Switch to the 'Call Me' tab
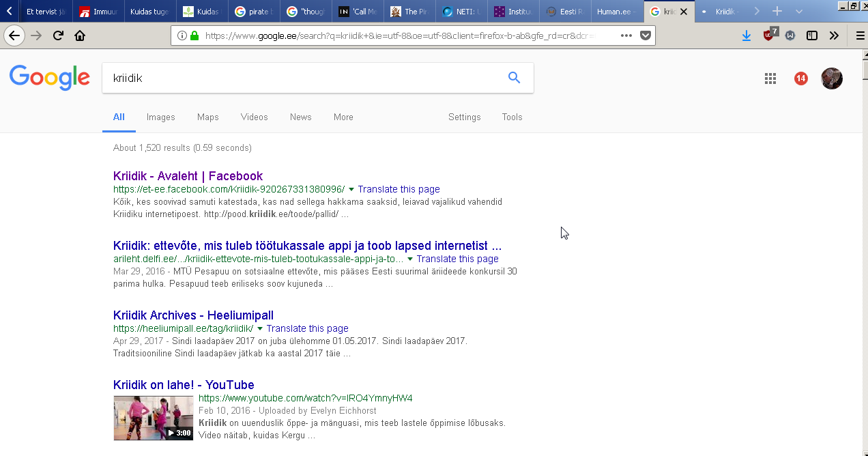Viewport: 868px width, 456px height. coord(358,12)
